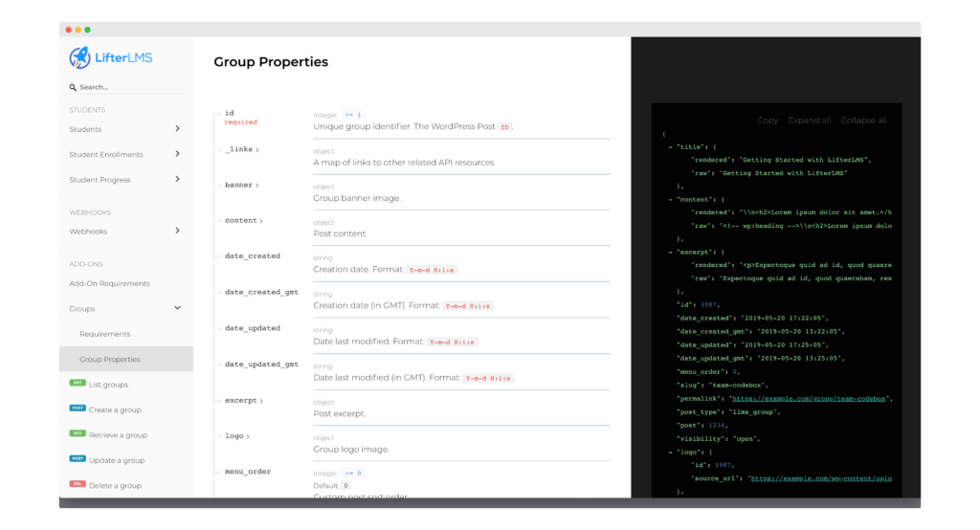
Task: Click the ">= 0" constraint badge for menu_order
Action: tap(353, 474)
